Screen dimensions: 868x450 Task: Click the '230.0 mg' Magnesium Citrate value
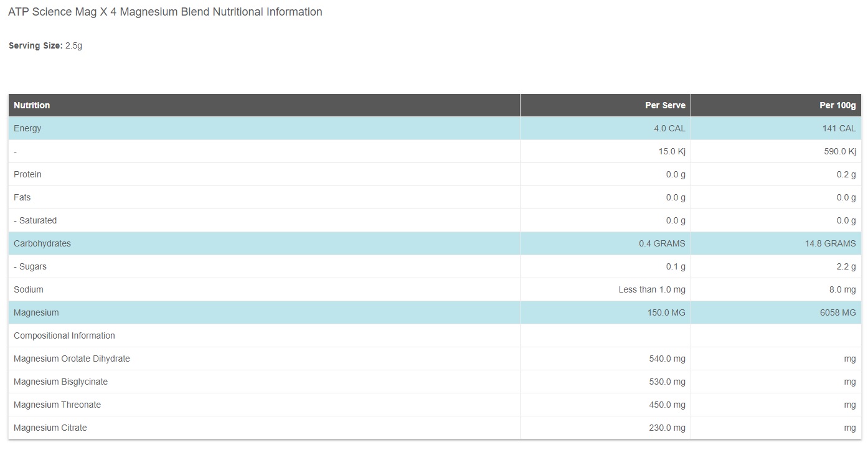point(667,428)
